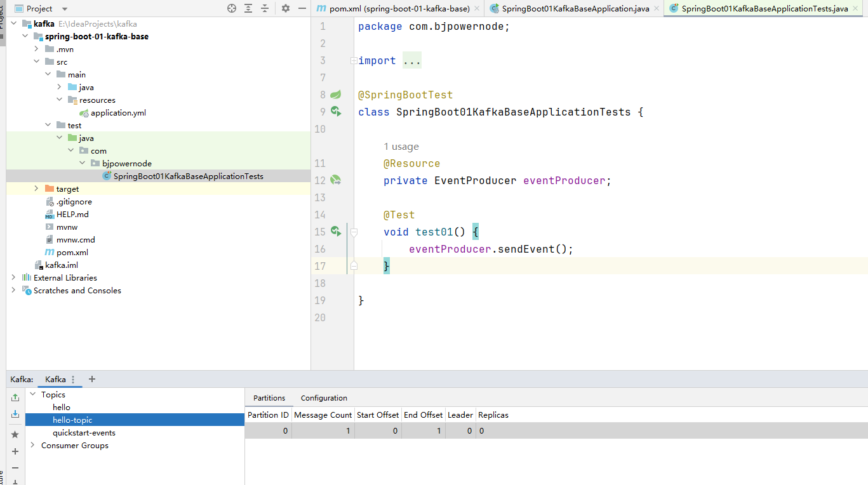Expand Scratches and Consoles node
Screen dimensions: 868x485
click(x=14, y=290)
